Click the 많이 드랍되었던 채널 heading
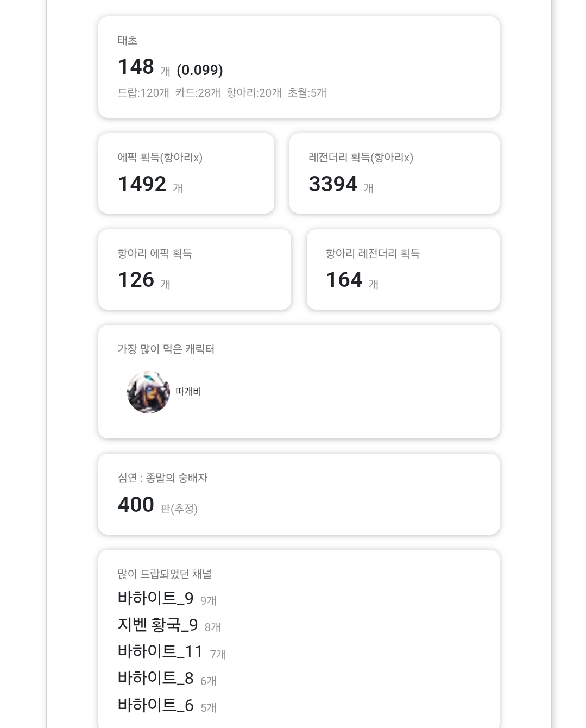 point(165,574)
